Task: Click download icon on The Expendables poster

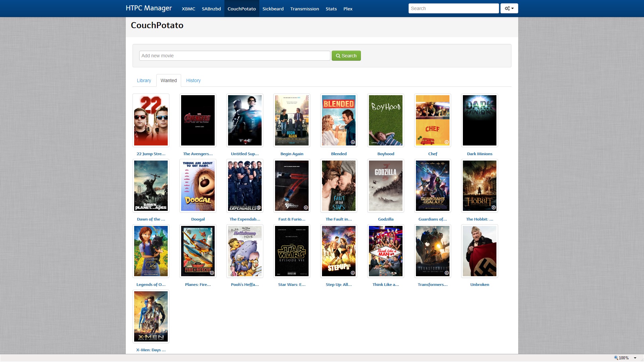Action: point(259,207)
